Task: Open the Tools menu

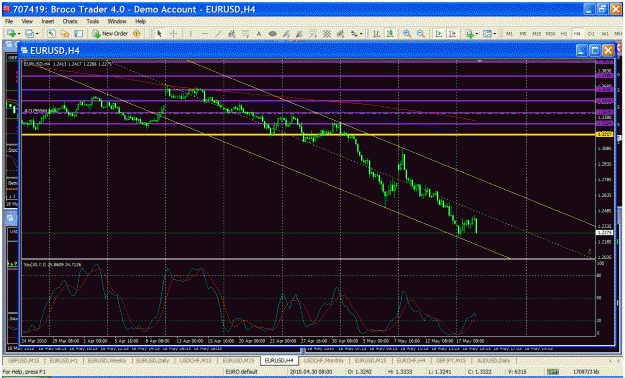Action: tap(93, 21)
